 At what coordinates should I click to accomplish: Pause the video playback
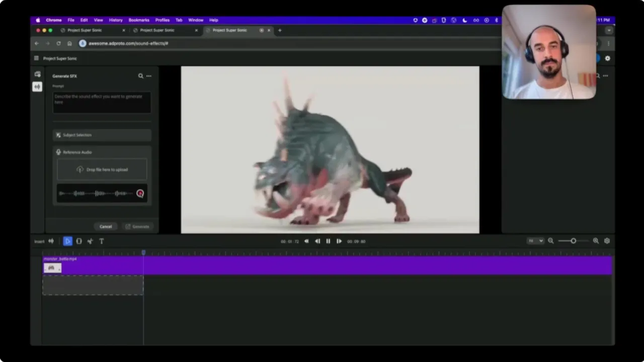pos(328,241)
